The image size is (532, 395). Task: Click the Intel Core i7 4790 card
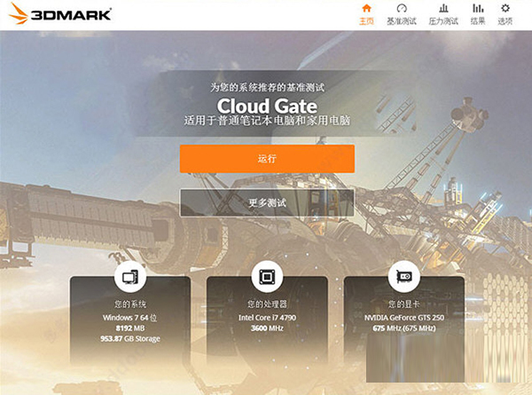[x=268, y=320]
